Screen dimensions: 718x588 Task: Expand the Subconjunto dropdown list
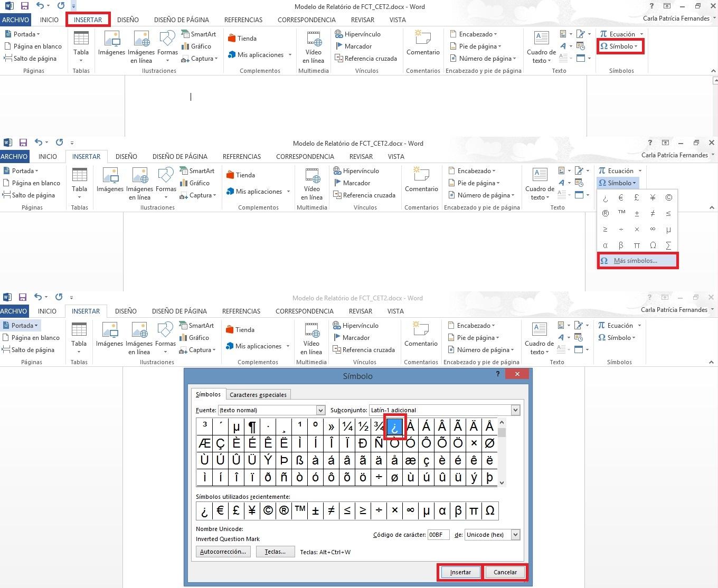[515, 410]
